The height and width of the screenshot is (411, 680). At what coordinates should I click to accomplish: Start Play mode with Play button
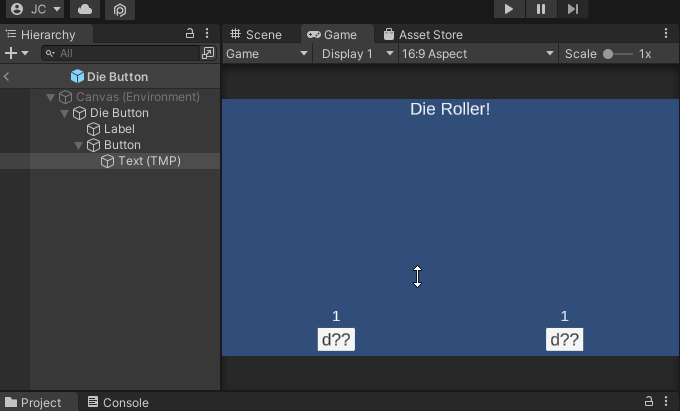(509, 9)
